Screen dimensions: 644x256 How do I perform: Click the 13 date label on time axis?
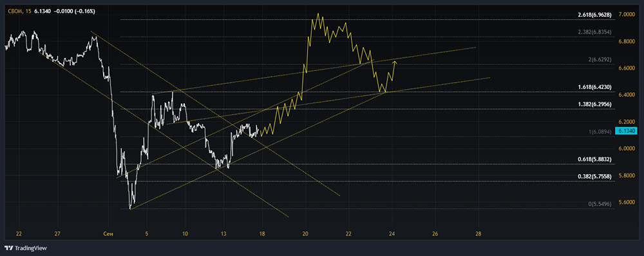click(x=224, y=234)
